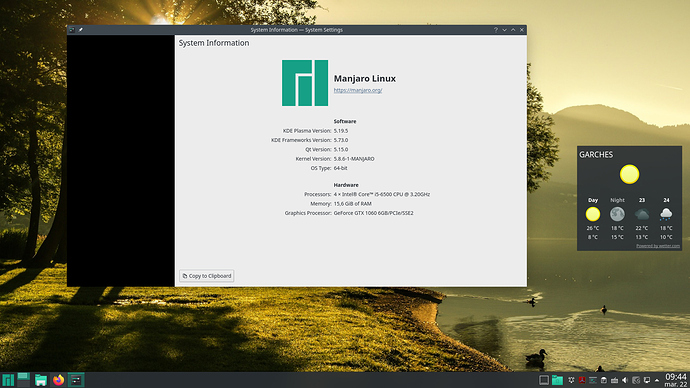The image size is (690, 388).
Task: Open the Powered by wetter.com link
Action: coord(658,246)
